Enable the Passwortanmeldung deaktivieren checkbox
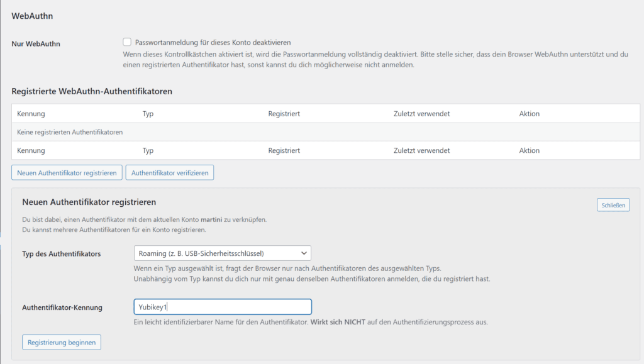 click(127, 42)
